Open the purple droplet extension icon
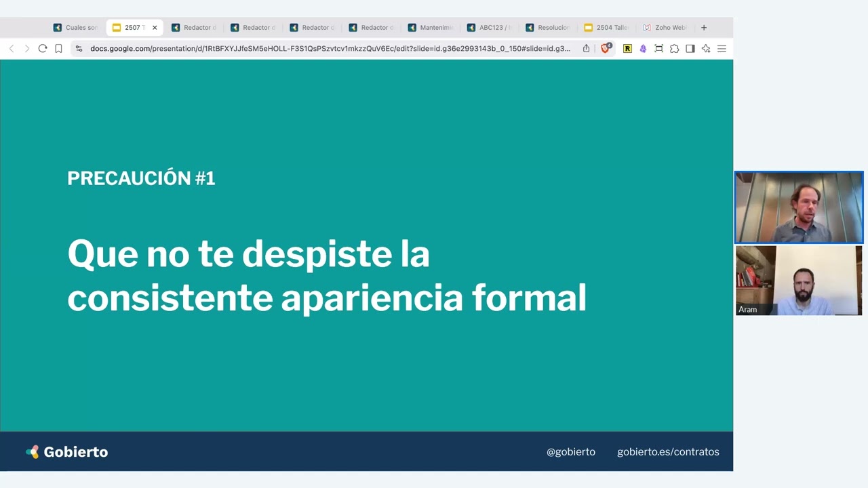This screenshot has height=488, width=868. 643,49
